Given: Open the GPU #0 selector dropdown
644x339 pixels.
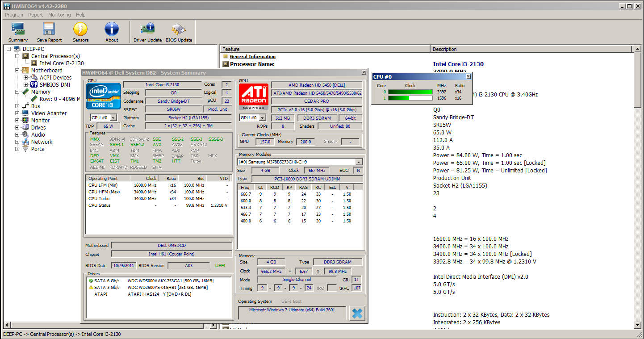Looking at the screenshot, I should [263, 118].
